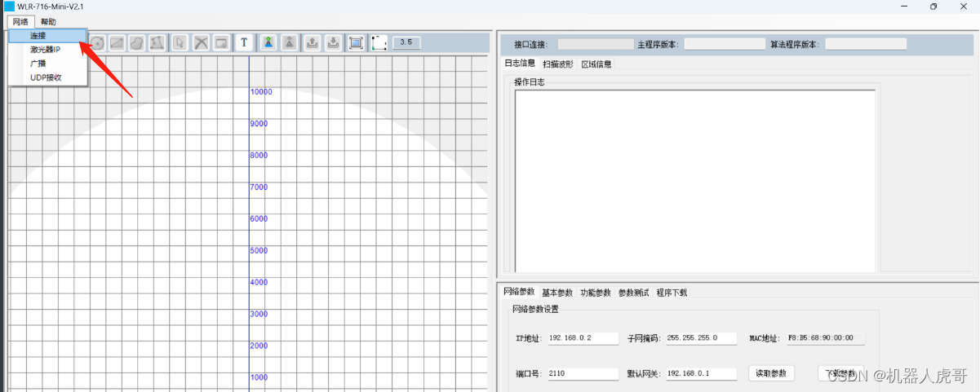This screenshot has height=392, width=980.
Task: Click the IP地址 field 192.168.0.2
Action: click(x=583, y=338)
